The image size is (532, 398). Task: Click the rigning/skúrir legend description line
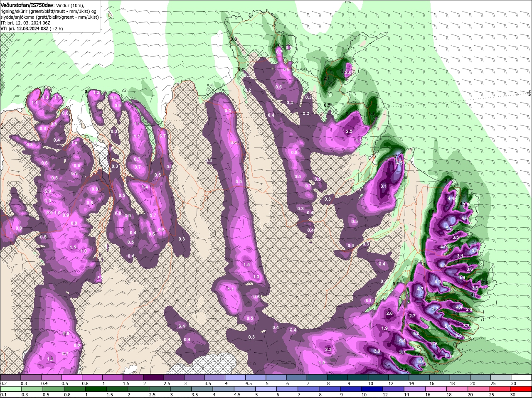(x=49, y=11)
